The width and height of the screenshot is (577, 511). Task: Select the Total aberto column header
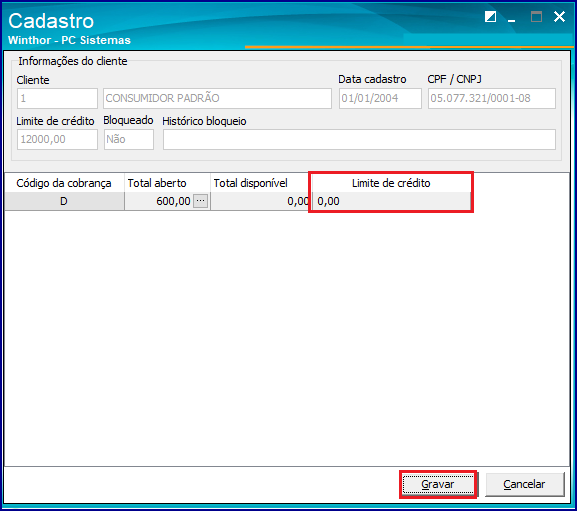coord(167,183)
